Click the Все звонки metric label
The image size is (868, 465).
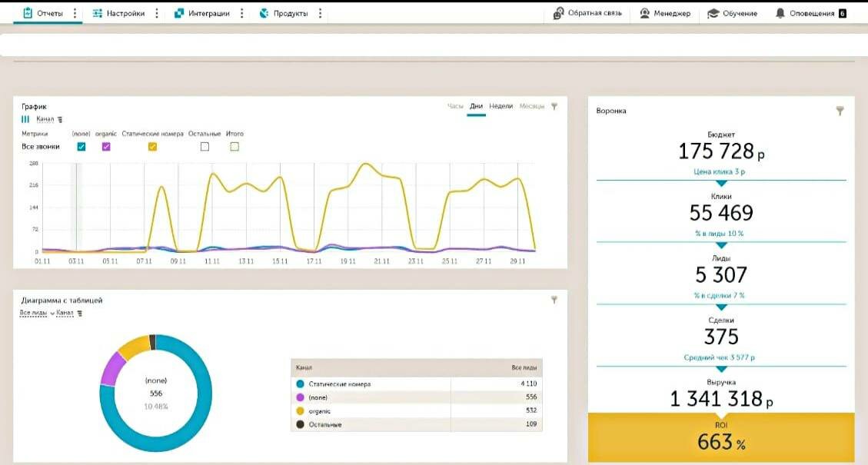41,147
